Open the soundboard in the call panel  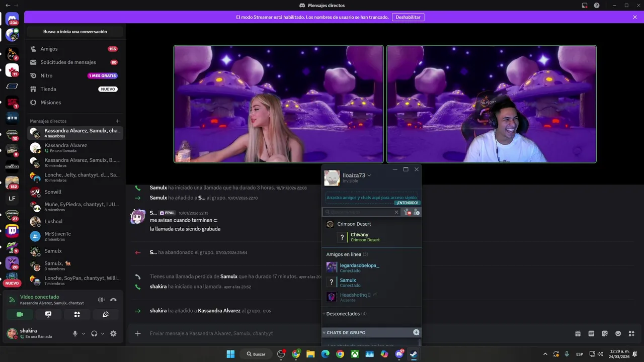[x=106, y=314]
